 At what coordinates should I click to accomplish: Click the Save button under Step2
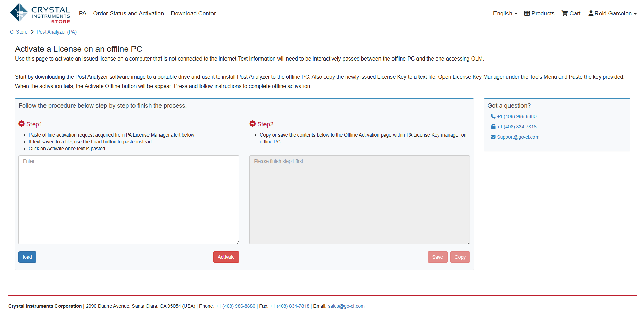(437, 257)
